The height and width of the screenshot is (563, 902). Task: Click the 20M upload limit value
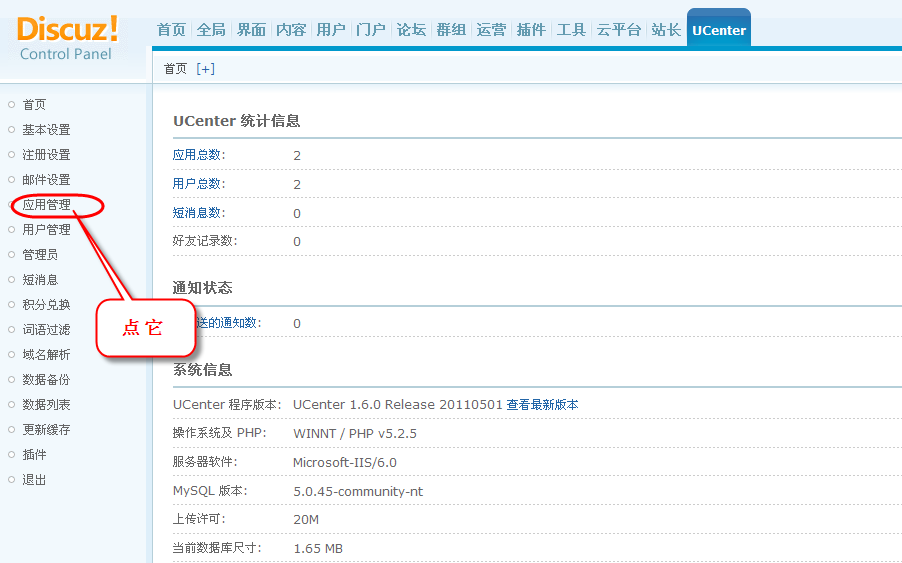click(x=306, y=520)
